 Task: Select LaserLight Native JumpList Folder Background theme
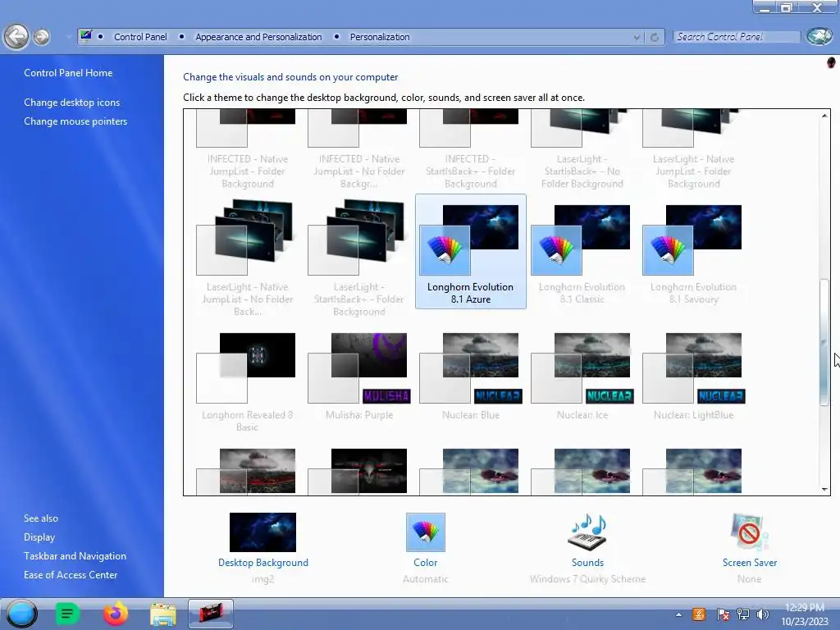(693, 149)
